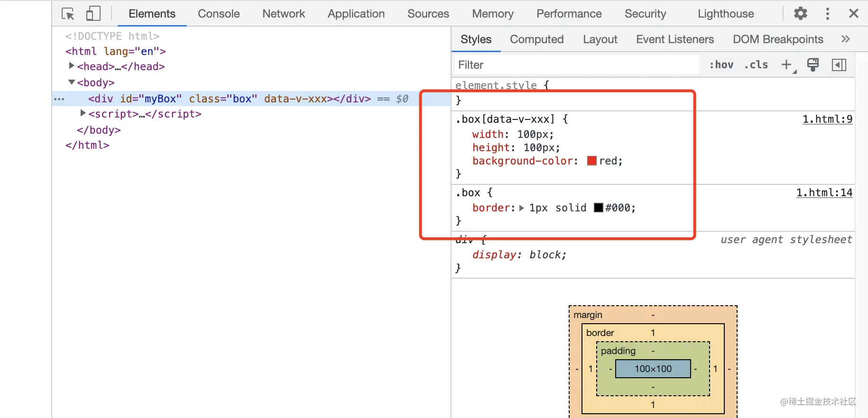Viewport: 868px width, 418px height.
Task: Toggle rendering emulations paintbrush icon
Action: point(813,65)
